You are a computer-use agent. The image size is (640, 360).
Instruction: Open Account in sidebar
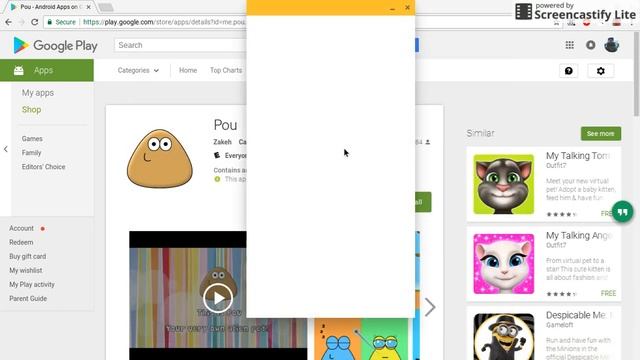click(x=21, y=228)
